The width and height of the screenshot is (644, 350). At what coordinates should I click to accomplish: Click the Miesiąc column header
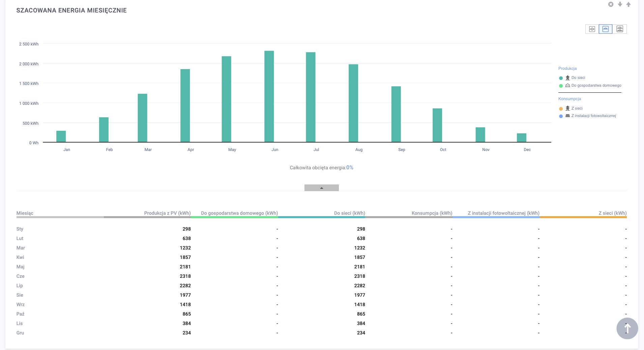click(x=25, y=213)
